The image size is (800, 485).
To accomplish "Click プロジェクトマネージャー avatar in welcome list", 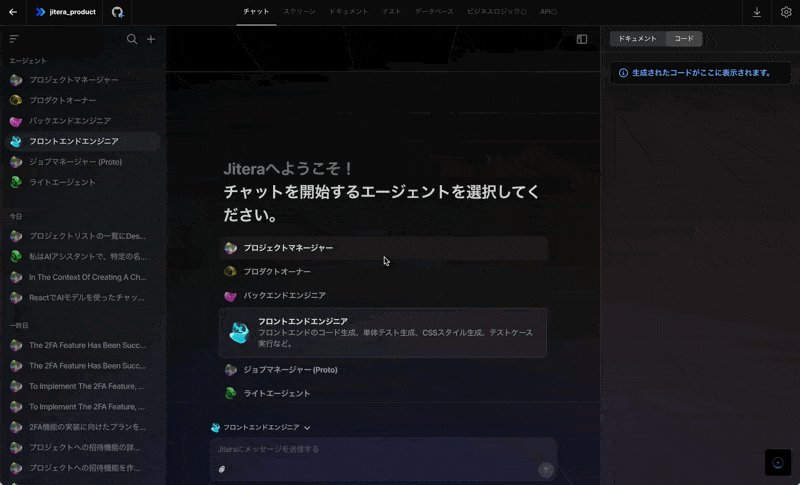I will coord(231,248).
